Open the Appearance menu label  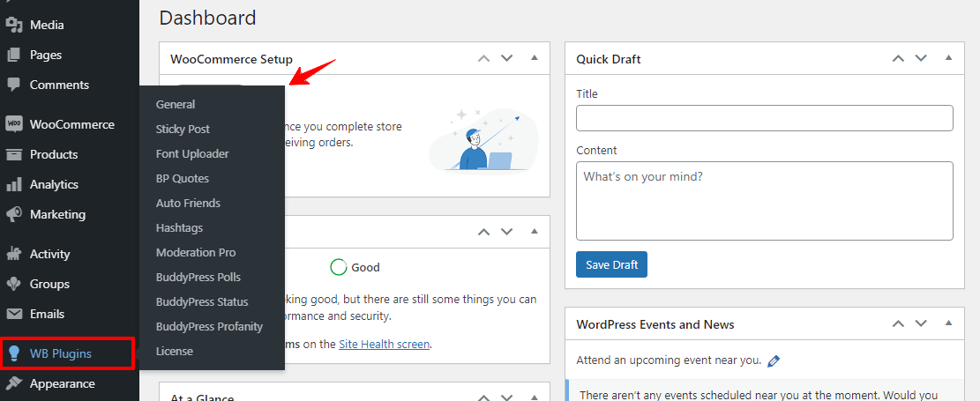[63, 383]
